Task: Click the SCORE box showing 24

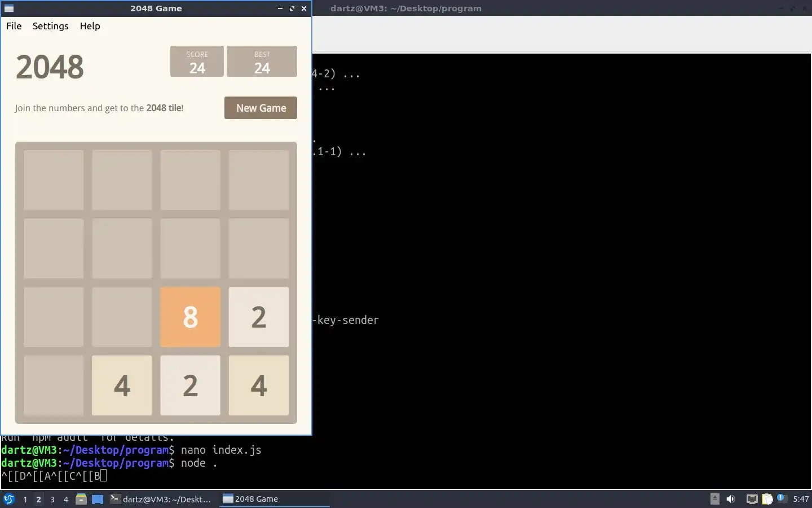Action: tap(197, 61)
